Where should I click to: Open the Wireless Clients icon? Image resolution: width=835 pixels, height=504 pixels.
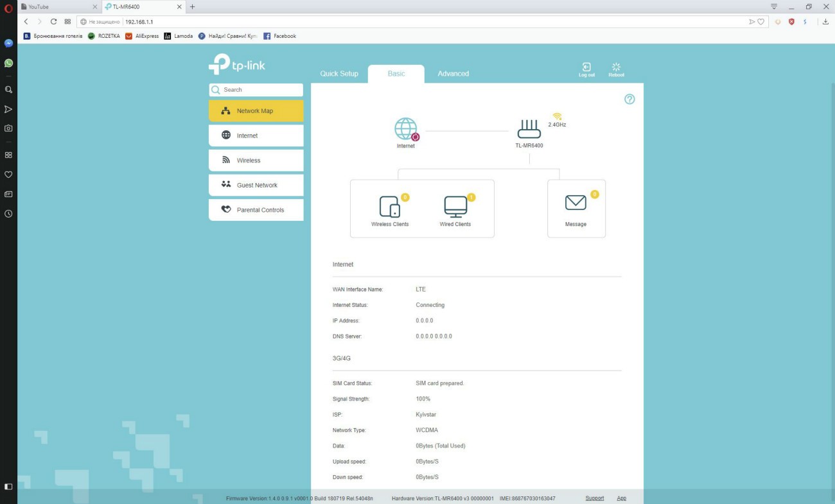click(x=390, y=207)
